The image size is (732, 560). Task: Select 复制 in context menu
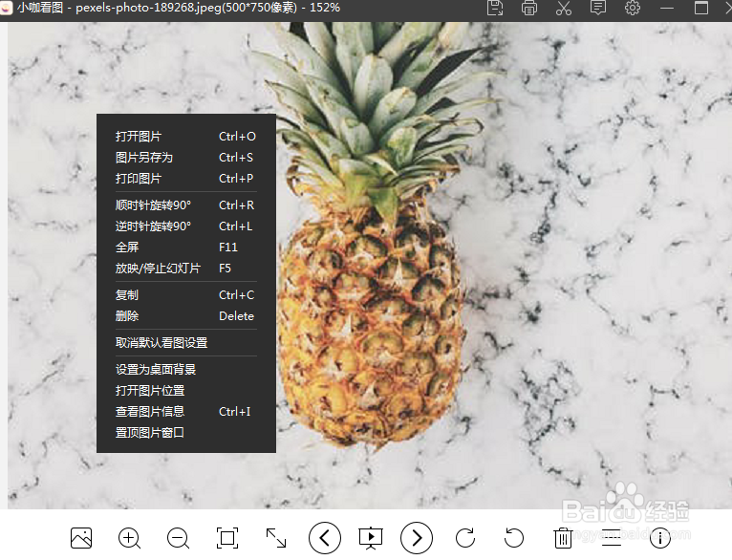[186, 295]
